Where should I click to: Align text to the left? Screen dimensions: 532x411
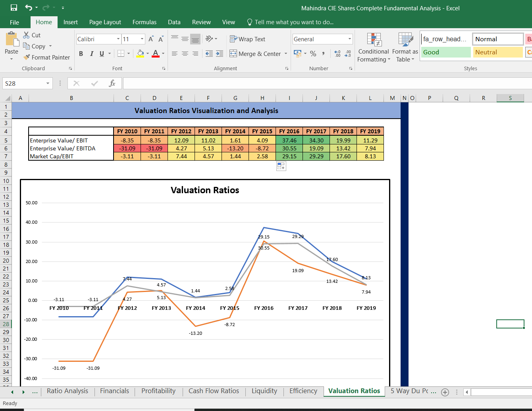175,54
